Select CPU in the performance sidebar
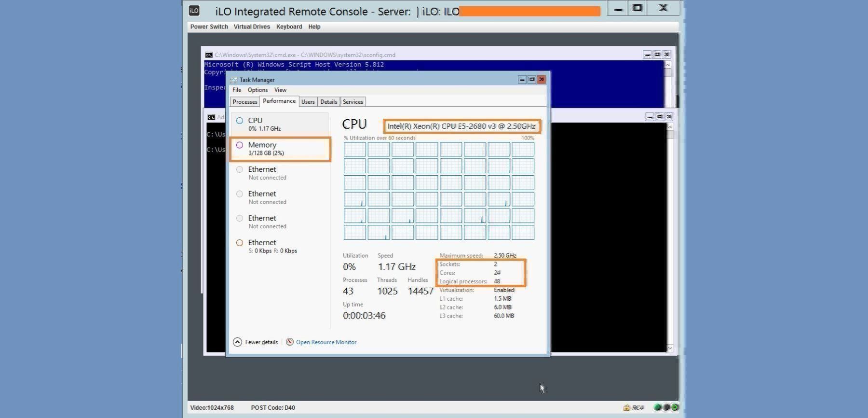This screenshot has height=418, width=868. (x=280, y=124)
